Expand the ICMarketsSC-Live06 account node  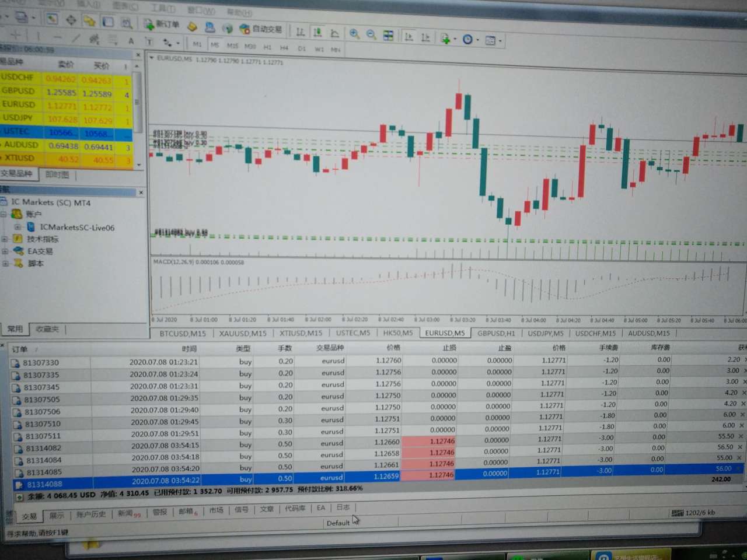[x=17, y=227]
